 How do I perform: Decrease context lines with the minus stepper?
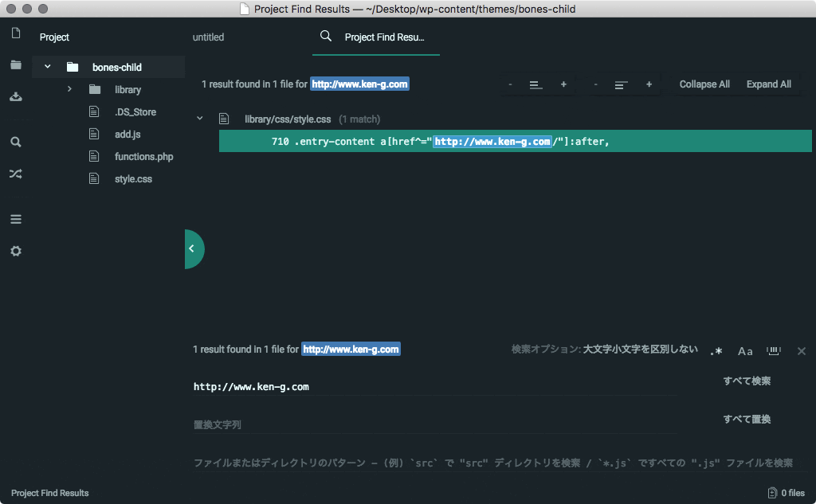(510, 84)
